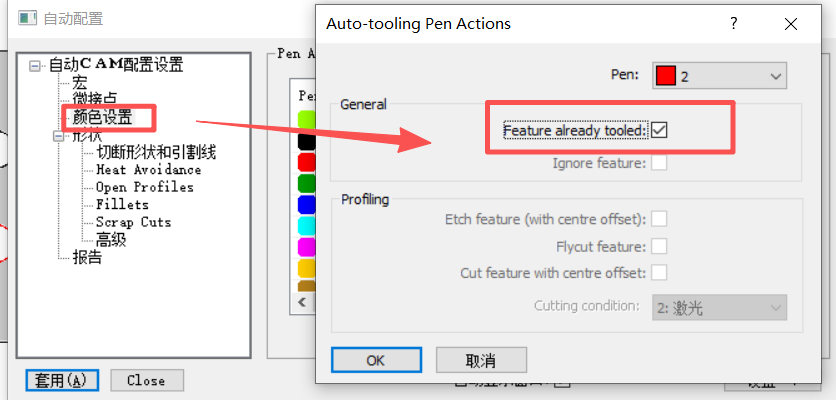Click the help question mark button
The width and height of the screenshot is (836, 400).
(x=734, y=23)
